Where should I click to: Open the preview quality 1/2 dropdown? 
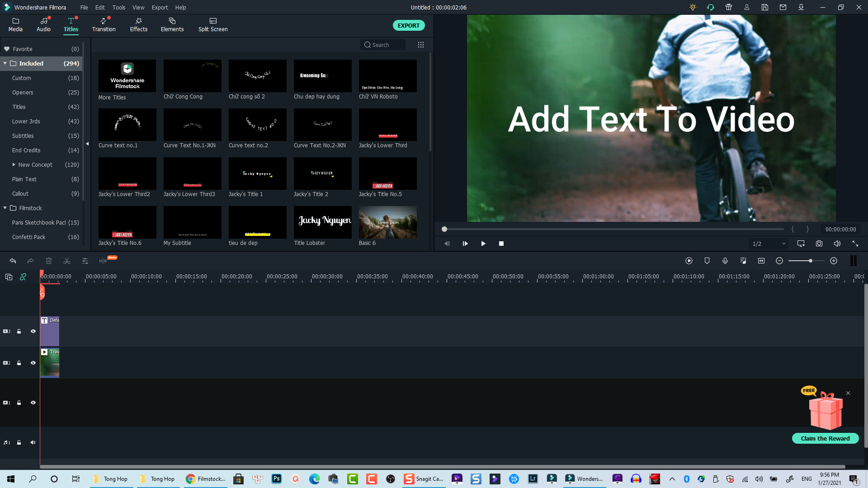[768, 244]
